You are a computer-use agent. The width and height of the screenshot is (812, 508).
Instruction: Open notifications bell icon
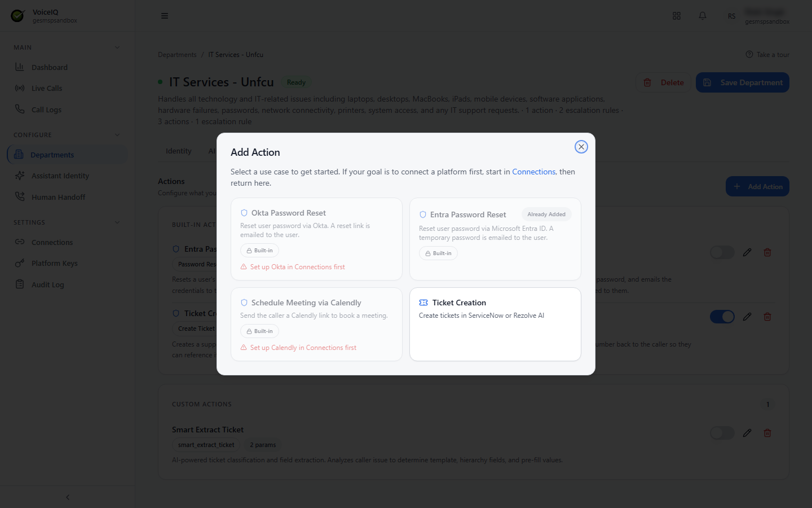[703, 16]
